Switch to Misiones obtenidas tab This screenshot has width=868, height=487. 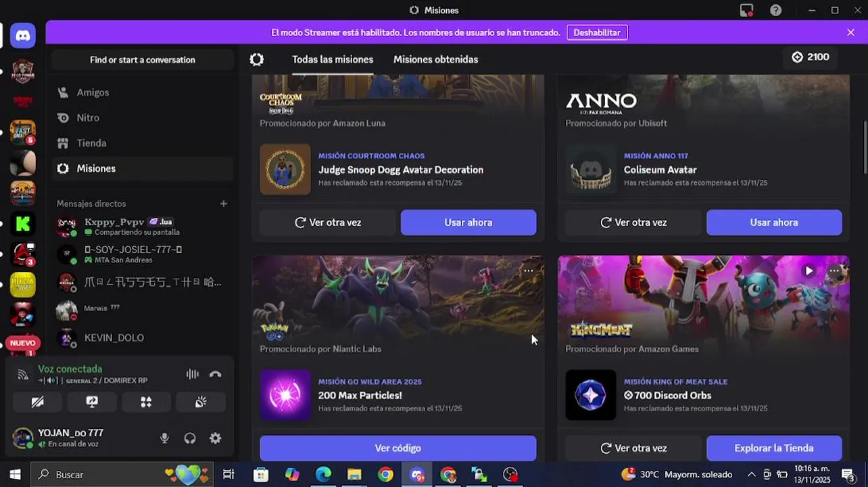[x=435, y=60]
